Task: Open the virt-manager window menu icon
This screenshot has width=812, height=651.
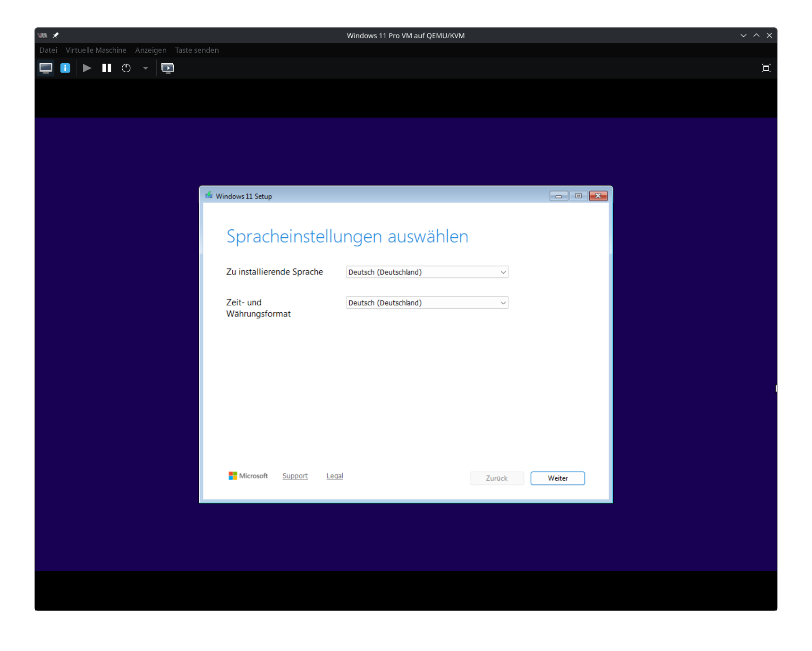Action: pyautogui.click(x=42, y=35)
